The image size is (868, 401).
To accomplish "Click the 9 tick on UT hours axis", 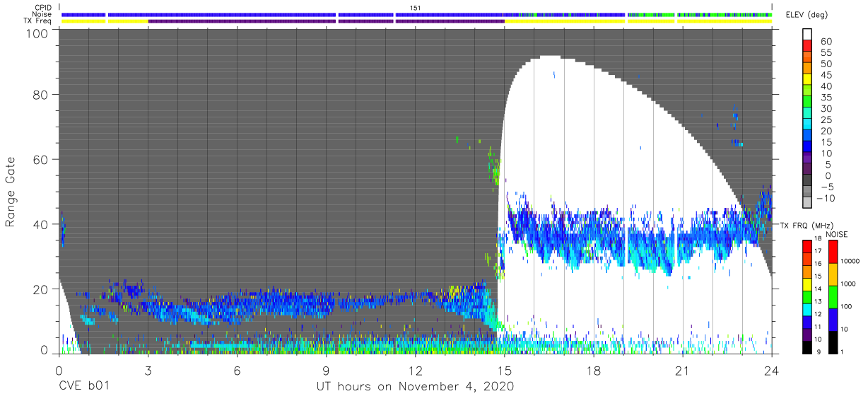I will click(x=326, y=371).
